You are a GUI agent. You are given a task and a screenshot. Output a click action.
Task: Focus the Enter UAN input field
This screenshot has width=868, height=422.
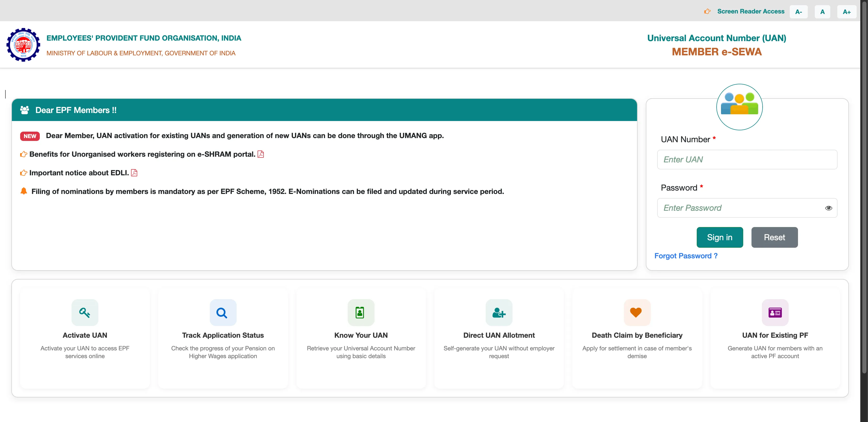pyautogui.click(x=747, y=160)
